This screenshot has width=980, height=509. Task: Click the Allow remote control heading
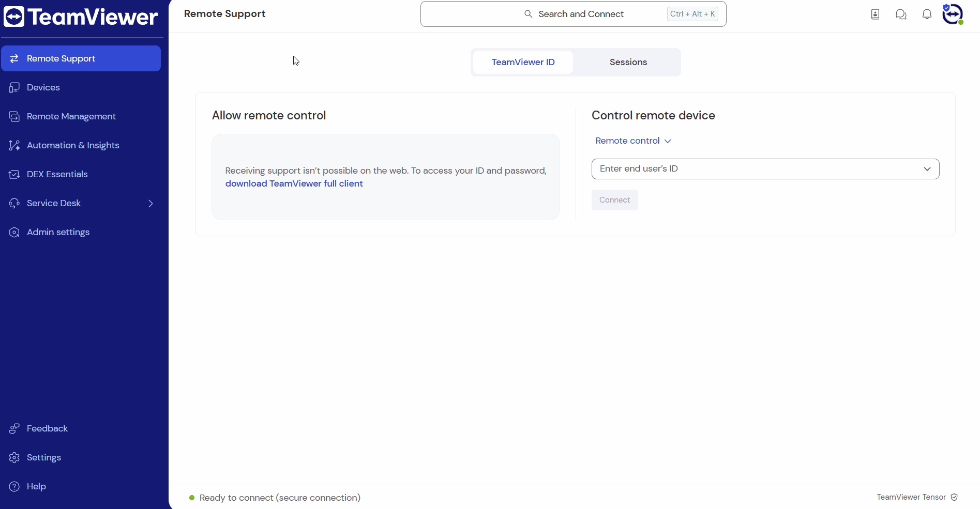(269, 115)
